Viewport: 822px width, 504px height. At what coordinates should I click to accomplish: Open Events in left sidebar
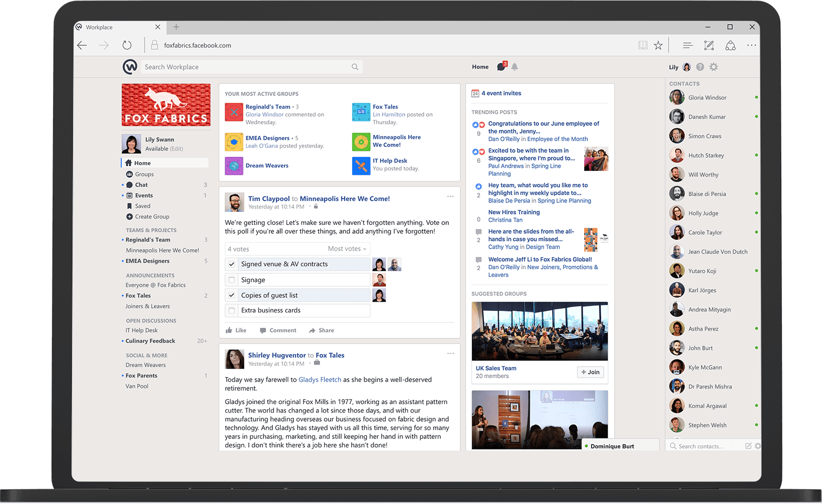coord(143,196)
